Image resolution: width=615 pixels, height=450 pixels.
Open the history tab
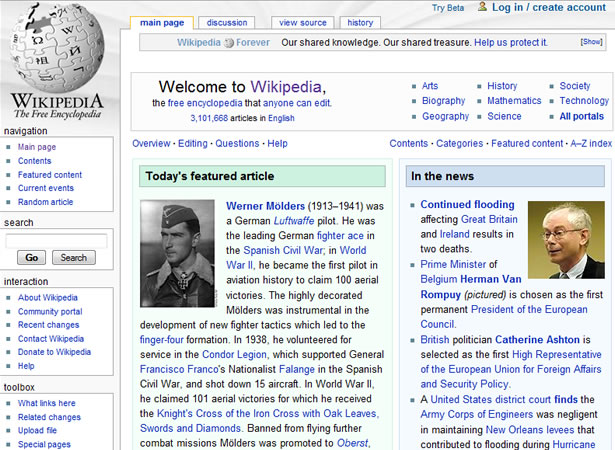360,23
